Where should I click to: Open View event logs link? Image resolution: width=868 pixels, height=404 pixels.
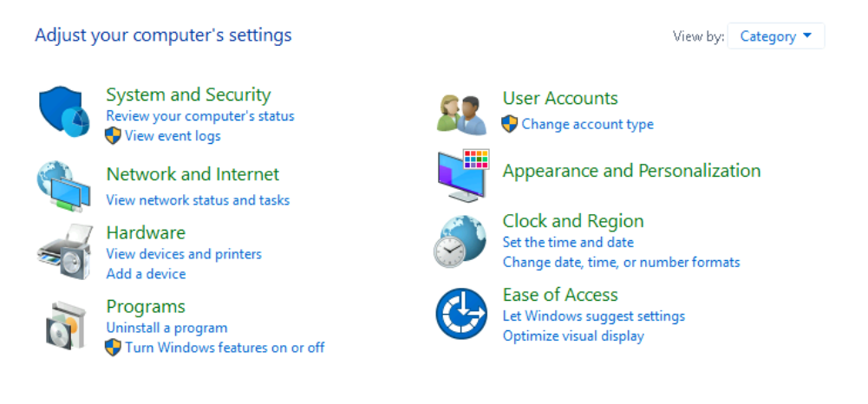173,136
